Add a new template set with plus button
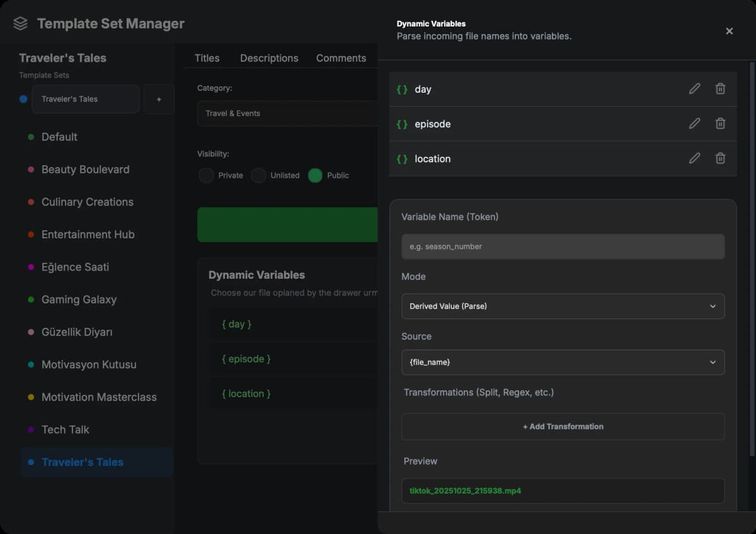Viewport: 756px width, 534px height. coord(159,100)
